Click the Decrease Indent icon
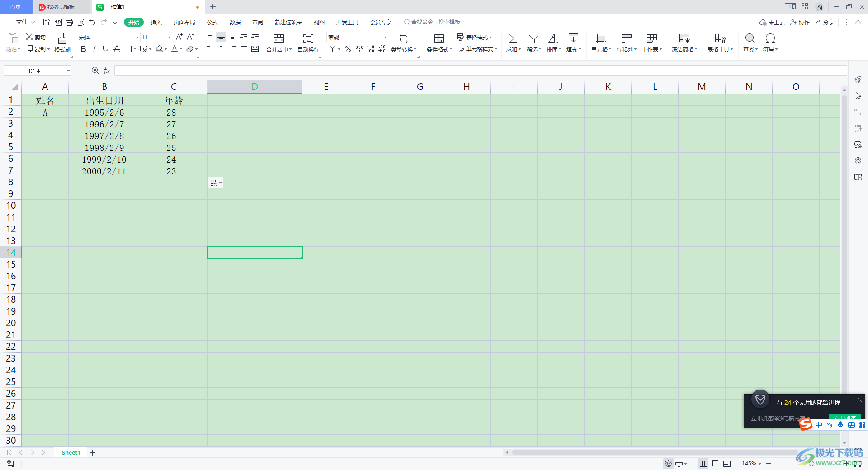 (x=244, y=37)
